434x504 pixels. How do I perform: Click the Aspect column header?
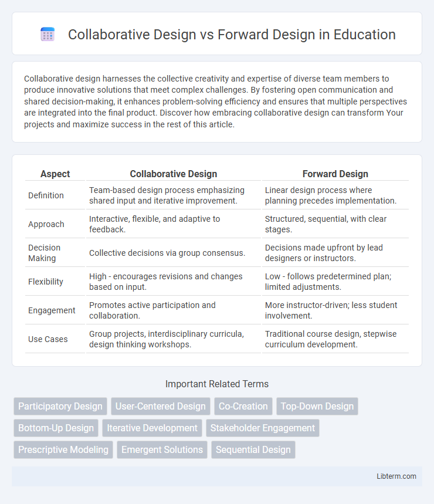(x=55, y=174)
